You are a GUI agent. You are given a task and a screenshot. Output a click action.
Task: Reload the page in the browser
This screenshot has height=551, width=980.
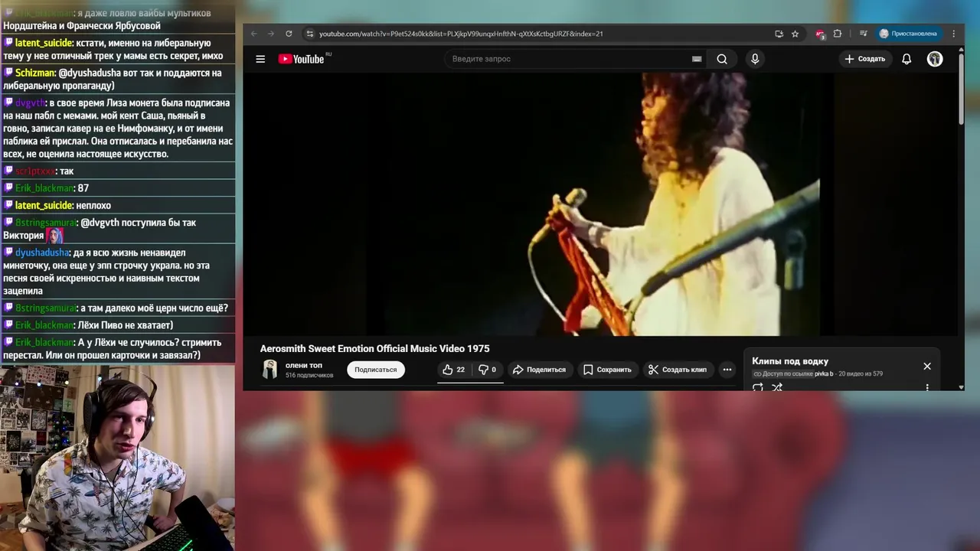coord(289,34)
